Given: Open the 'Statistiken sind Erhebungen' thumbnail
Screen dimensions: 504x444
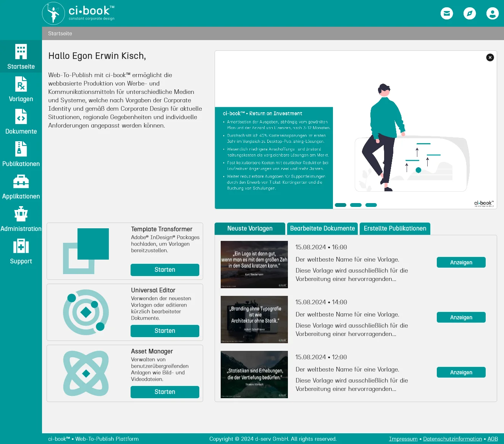Looking at the screenshot, I should tap(254, 375).
